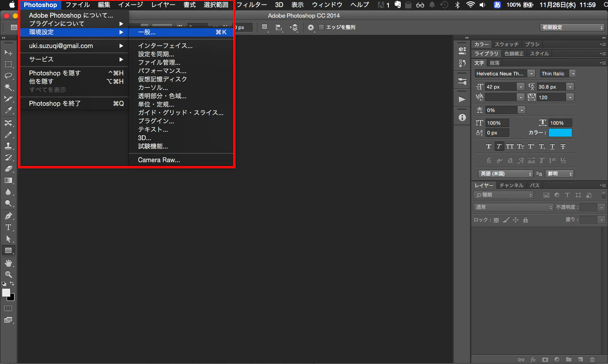Toggle Quick Mask mode icon
This screenshot has width=608, height=364.
tap(8, 308)
